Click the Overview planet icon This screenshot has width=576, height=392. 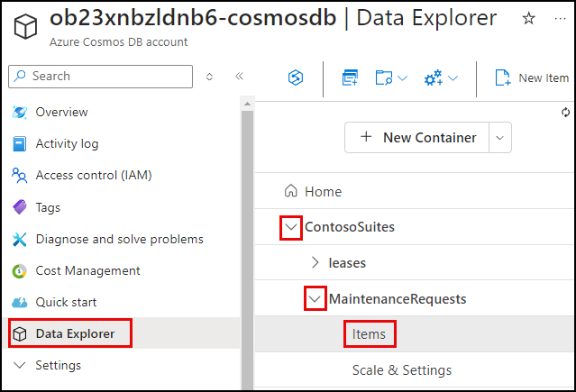point(19,112)
